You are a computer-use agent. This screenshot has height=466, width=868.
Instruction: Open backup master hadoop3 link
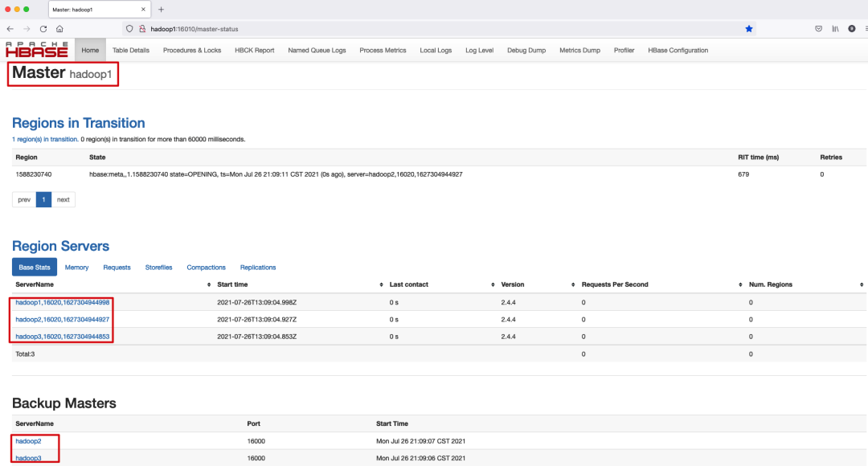point(28,458)
